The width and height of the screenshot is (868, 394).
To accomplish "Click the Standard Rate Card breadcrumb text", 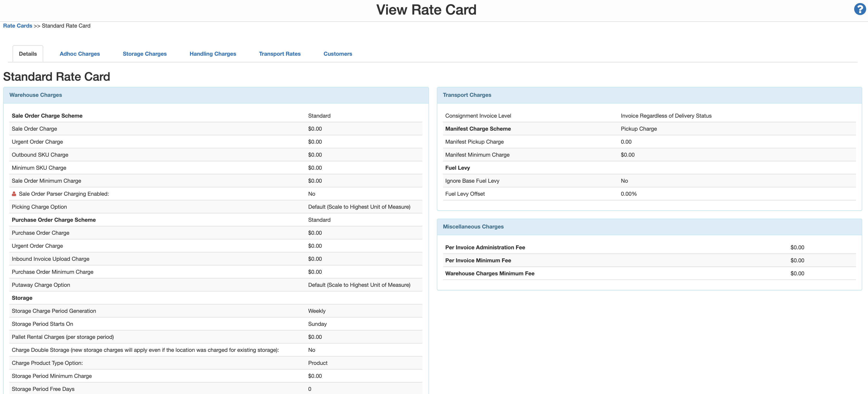I will [66, 26].
